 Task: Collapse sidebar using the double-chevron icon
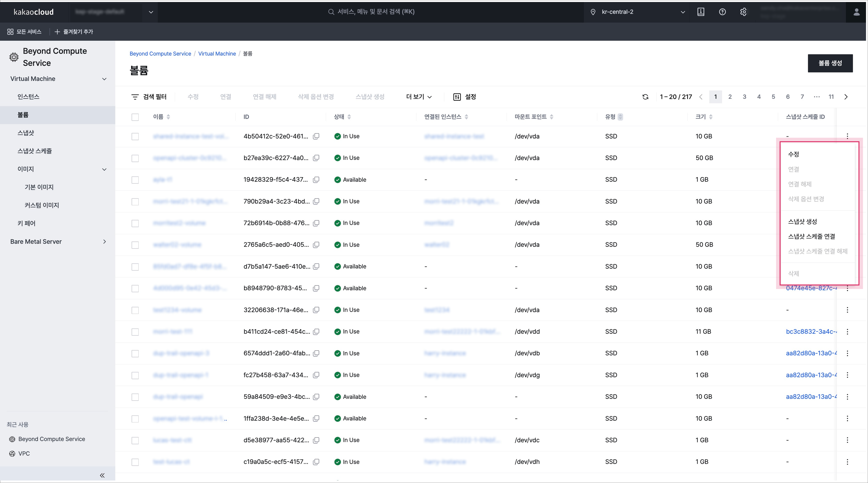click(102, 475)
